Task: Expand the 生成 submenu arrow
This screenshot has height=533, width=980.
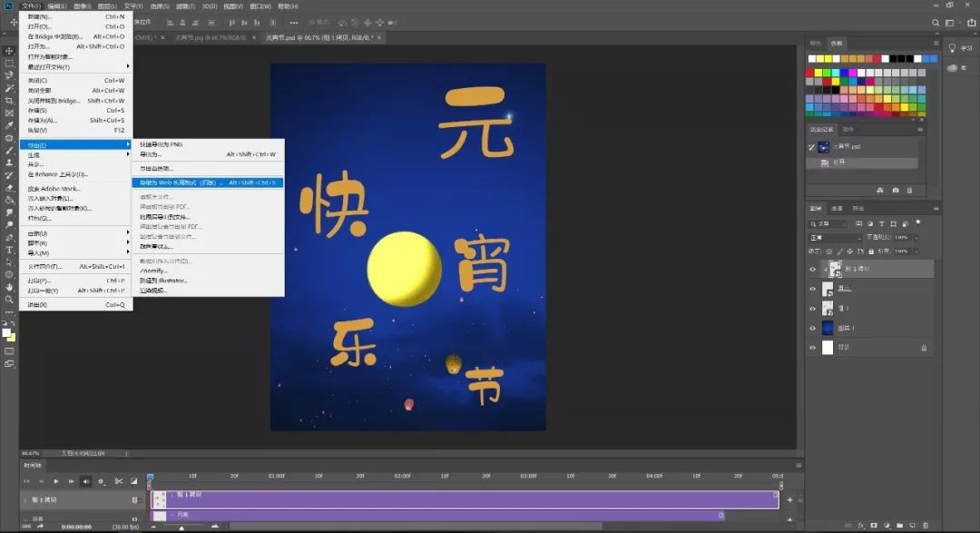Action: coord(128,154)
